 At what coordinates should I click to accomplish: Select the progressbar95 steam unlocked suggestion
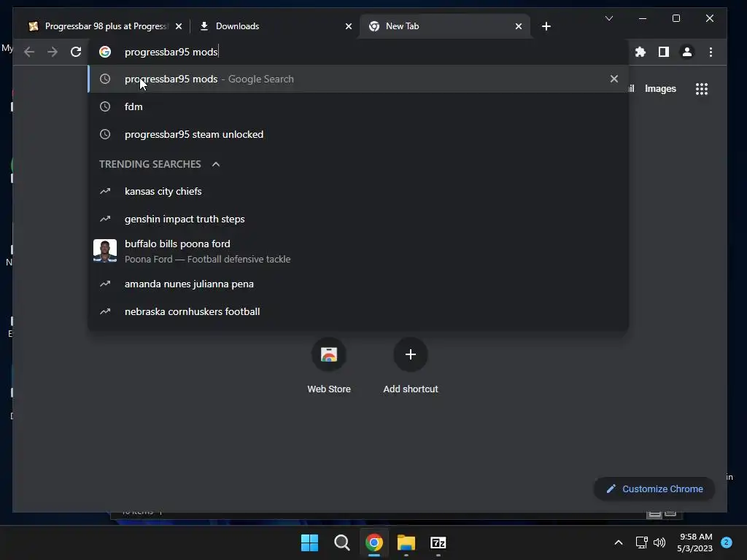click(358, 134)
